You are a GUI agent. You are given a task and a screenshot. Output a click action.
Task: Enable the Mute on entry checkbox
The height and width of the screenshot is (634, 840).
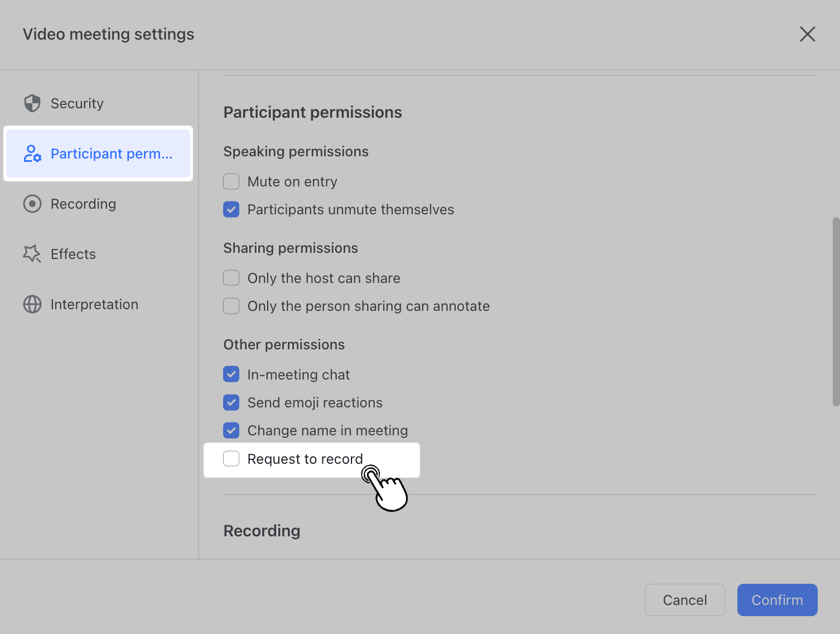click(231, 181)
